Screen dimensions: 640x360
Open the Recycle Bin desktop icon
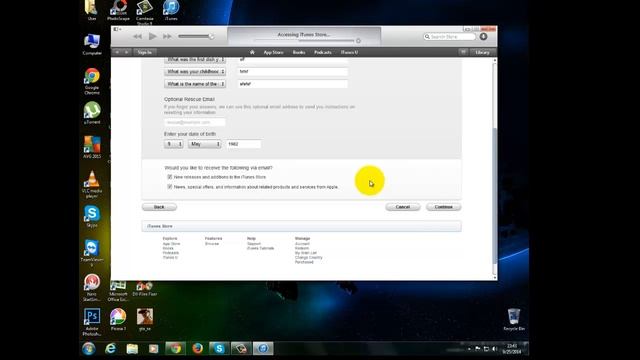point(514,320)
